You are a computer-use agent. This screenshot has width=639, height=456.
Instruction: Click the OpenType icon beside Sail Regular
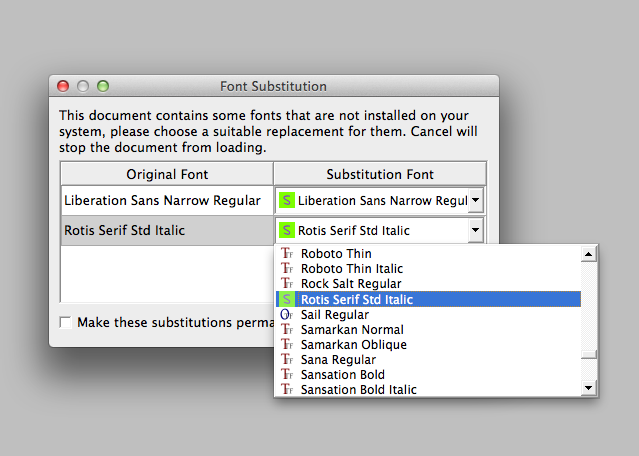point(287,314)
